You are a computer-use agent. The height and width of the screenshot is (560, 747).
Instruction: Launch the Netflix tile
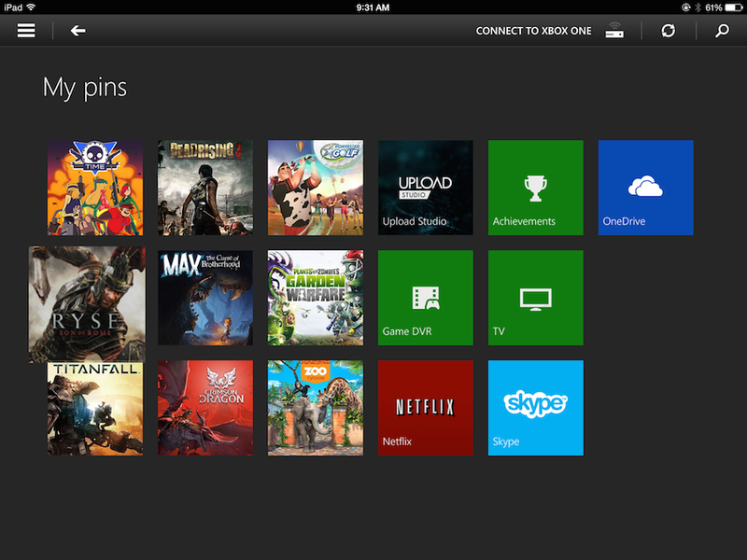426,408
